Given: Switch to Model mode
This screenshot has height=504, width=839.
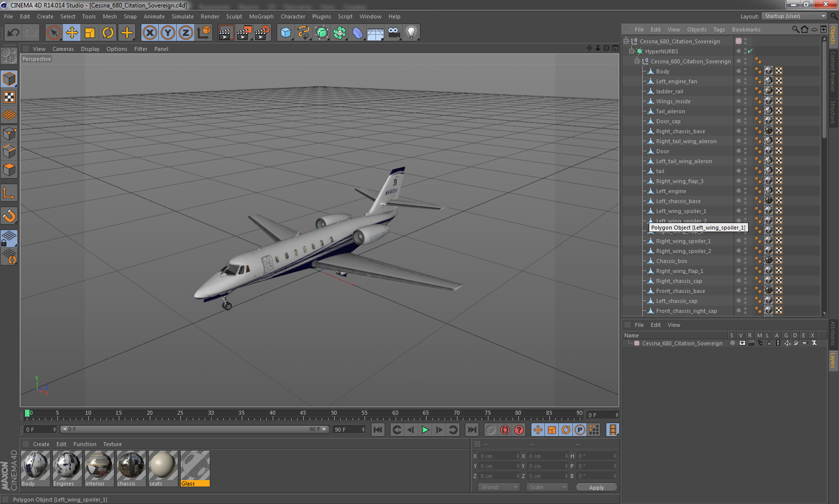Looking at the screenshot, I should [x=9, y=79].
